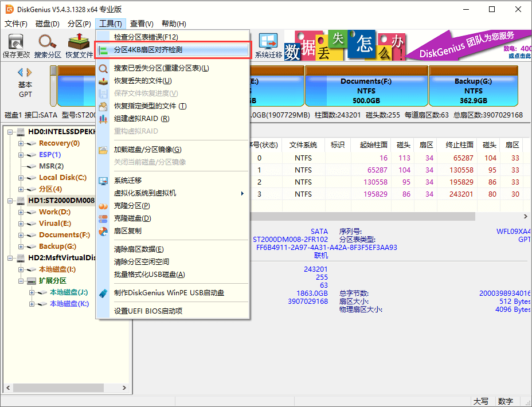Viewport: 532px width, 407px height.
Task: Click the 加载磁盘/分区镜像 folder icon
Action: tap(103, 150)
